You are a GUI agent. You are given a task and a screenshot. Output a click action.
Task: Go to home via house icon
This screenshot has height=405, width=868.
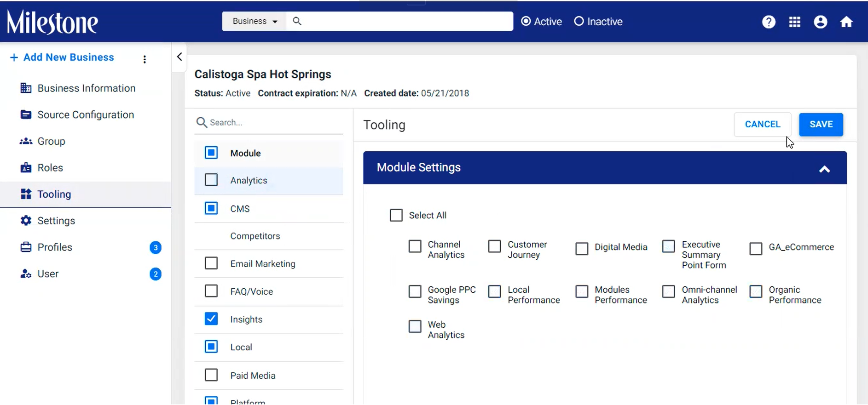click(x=846, y=22)
